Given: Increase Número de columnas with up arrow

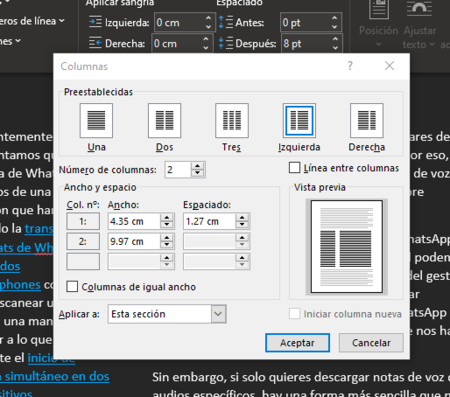Looking at the screenshot, I should click(198, 166).
